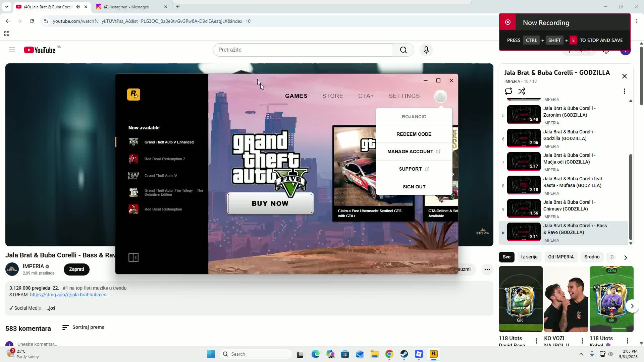The height and width of the screenshot is (362, 644).
Task: Go back in Chrome history
Action: tap(8, 21)
